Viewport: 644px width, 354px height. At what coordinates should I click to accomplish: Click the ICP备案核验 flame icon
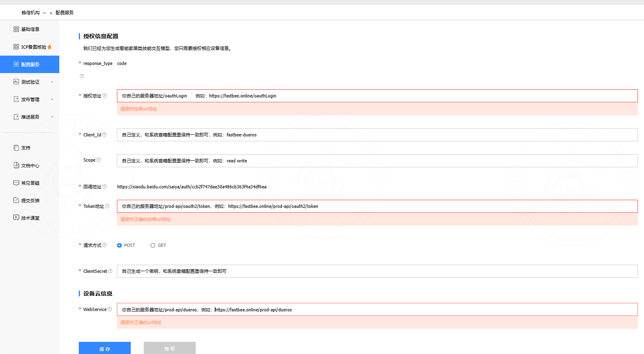50,47
